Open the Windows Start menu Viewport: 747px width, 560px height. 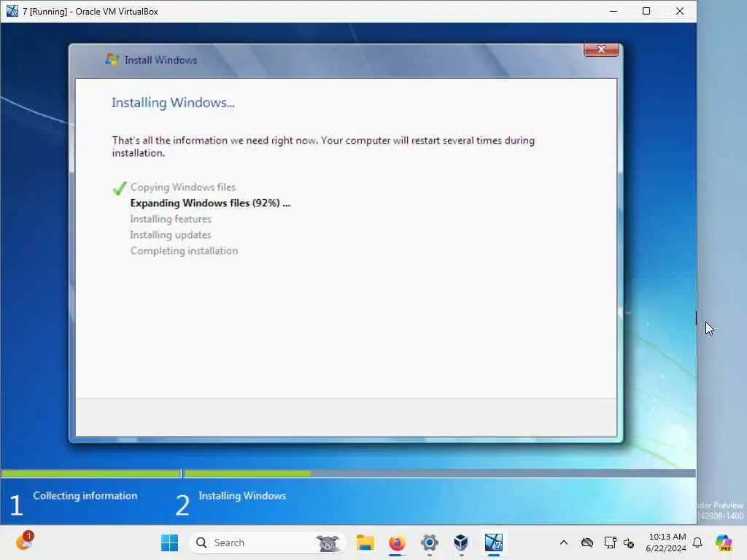(x=169, y=542)
